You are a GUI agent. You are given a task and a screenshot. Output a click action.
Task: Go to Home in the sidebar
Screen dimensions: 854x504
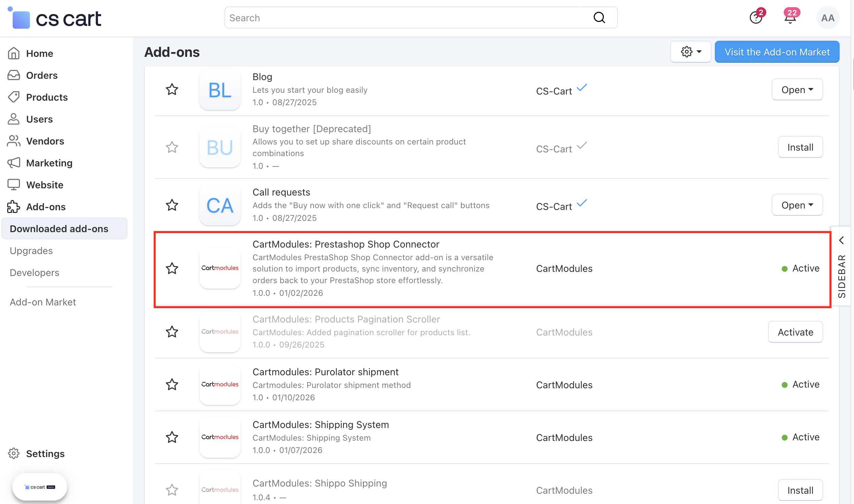click(x=40, y=53)
